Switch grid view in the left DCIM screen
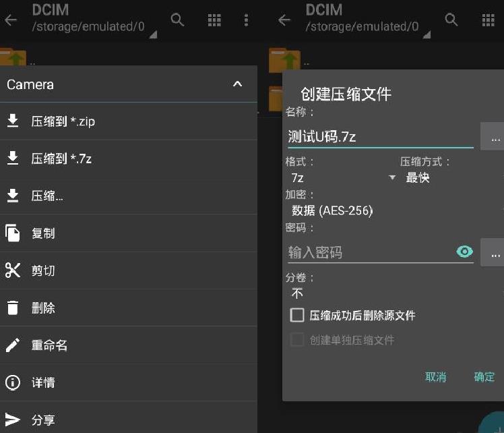The height and width of the screenshot is (433, 504). [214, 20]
